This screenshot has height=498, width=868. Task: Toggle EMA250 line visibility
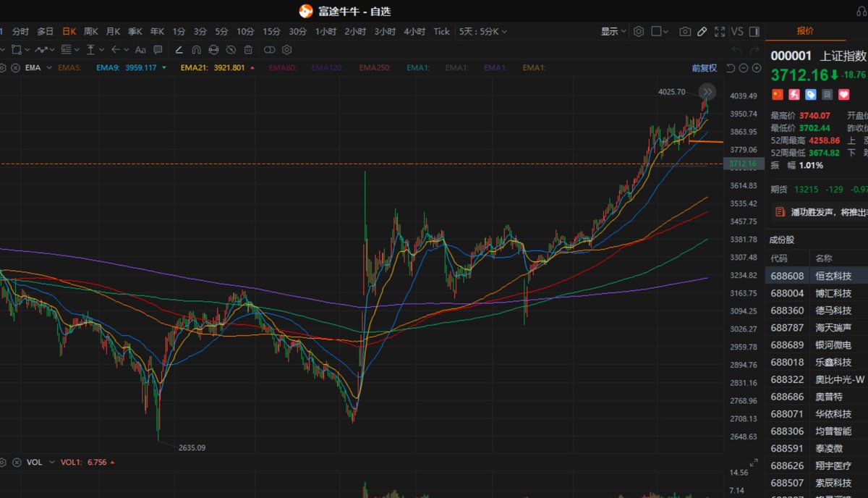(374, 68)
